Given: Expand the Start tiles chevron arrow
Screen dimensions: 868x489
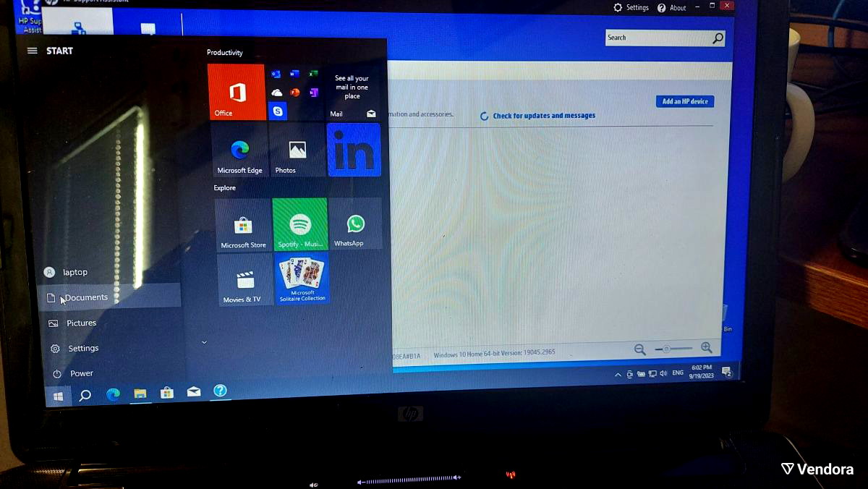Looking at the screenshot, I should 204,342.
